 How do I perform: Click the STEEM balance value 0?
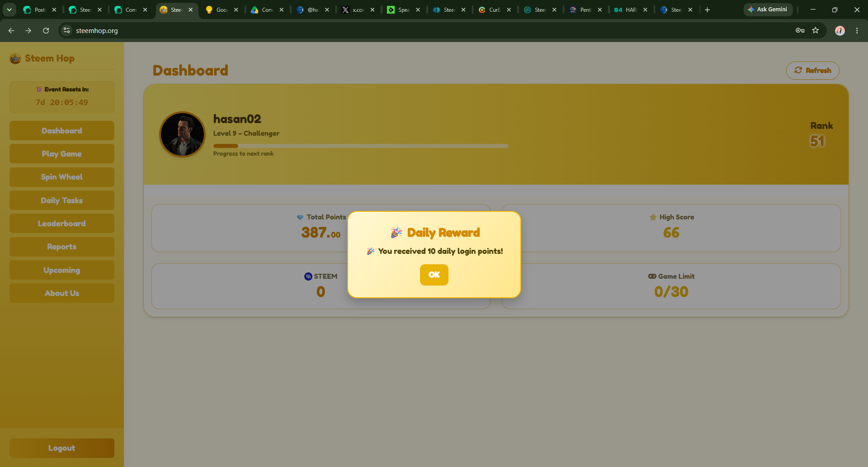point(321,292)
